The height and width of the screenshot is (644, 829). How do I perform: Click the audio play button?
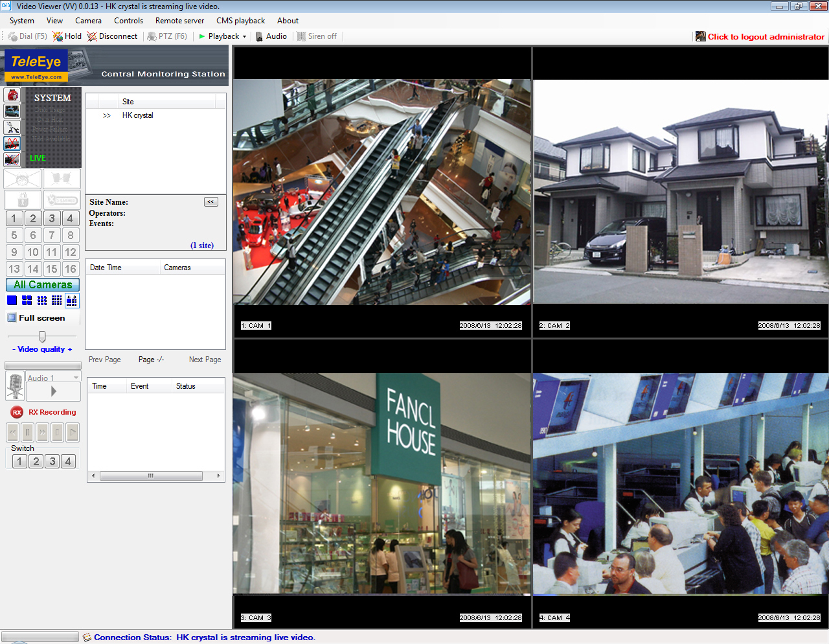[53, 391]
